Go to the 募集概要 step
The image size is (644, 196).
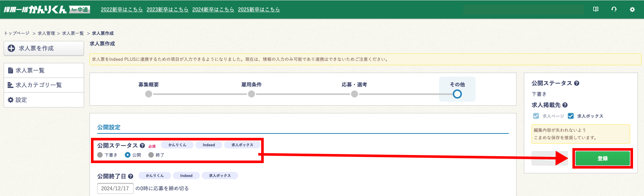(148, 89)
